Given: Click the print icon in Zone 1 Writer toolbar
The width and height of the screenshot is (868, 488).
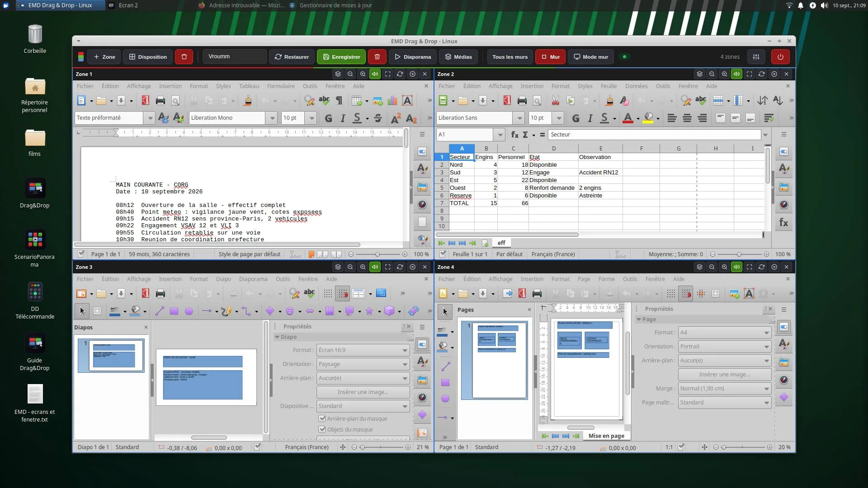Looking at the screenshot, I should tap(160, 101).
